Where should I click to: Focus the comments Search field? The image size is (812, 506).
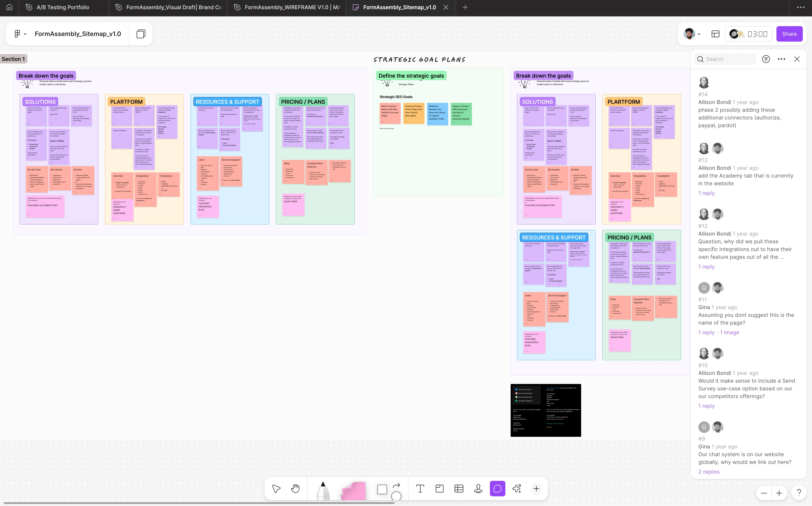click(725, 59)
